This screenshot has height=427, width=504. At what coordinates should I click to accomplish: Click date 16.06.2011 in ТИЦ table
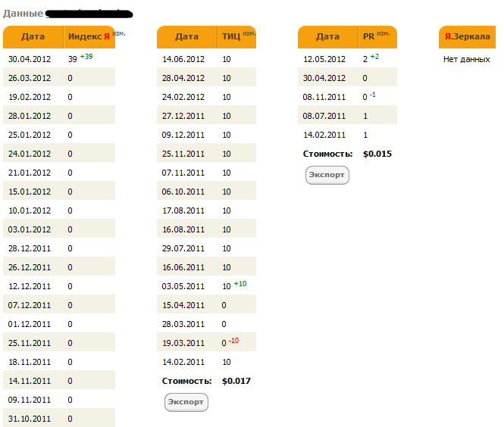183,268
